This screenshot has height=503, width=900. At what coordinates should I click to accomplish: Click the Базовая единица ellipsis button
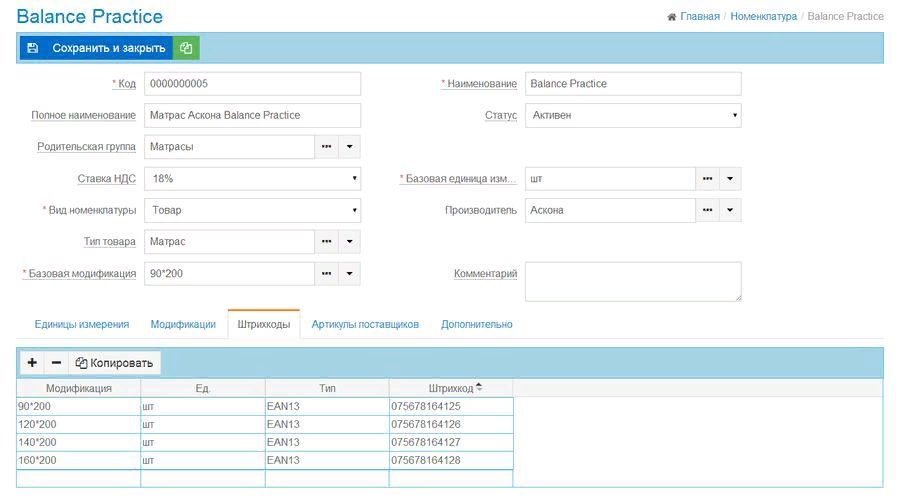pyautogui.click(x=707, y=179)
